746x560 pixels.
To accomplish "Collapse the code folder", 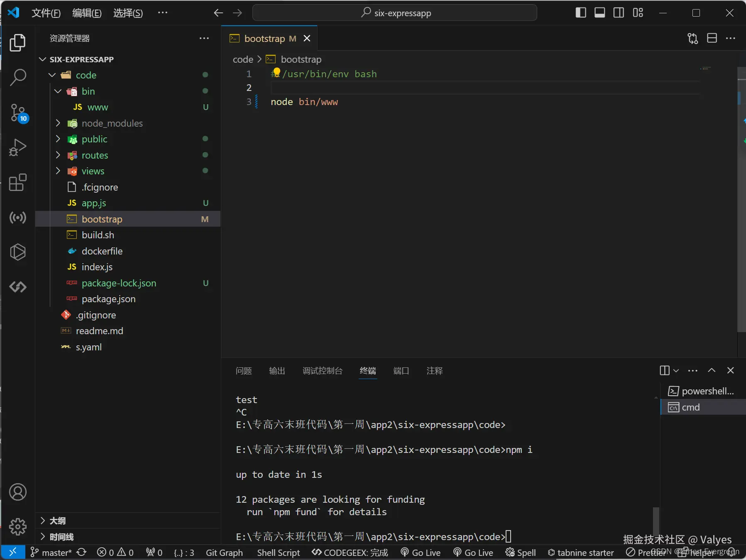I will [x=52, y=75].
